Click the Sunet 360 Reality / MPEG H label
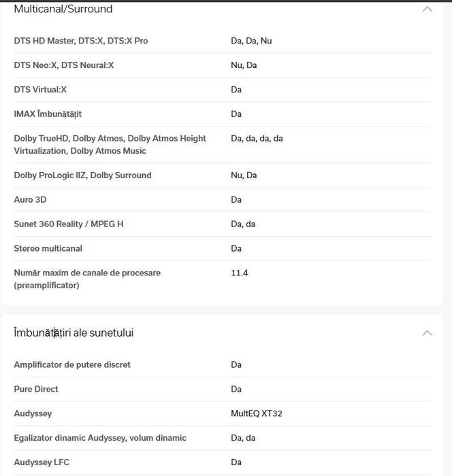 click(x=69, y=224)
